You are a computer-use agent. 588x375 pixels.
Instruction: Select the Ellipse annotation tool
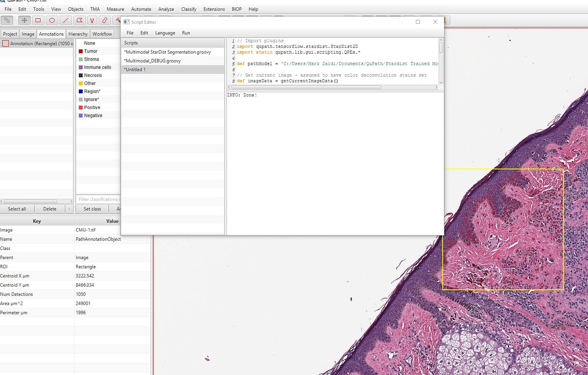[x=52, y=20]
